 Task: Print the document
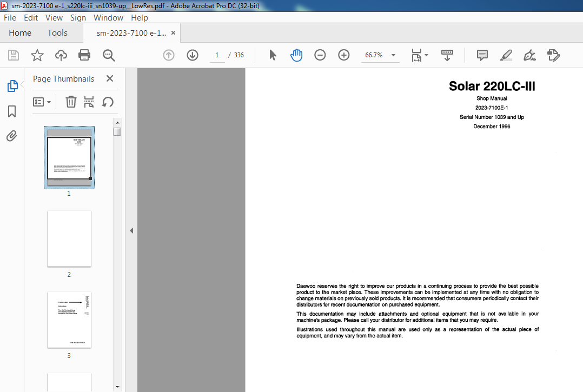(x=84, y=55)
